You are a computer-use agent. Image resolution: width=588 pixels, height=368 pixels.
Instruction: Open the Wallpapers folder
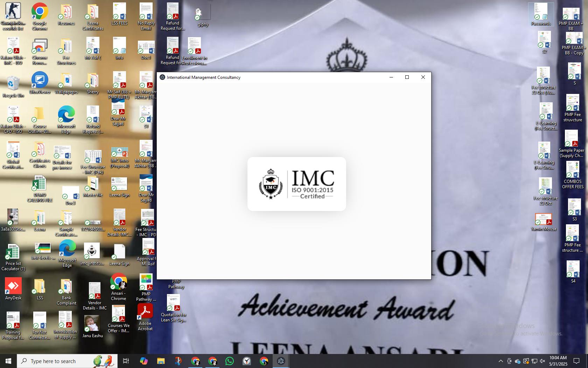pyautogui.click(x=66, y=83)
